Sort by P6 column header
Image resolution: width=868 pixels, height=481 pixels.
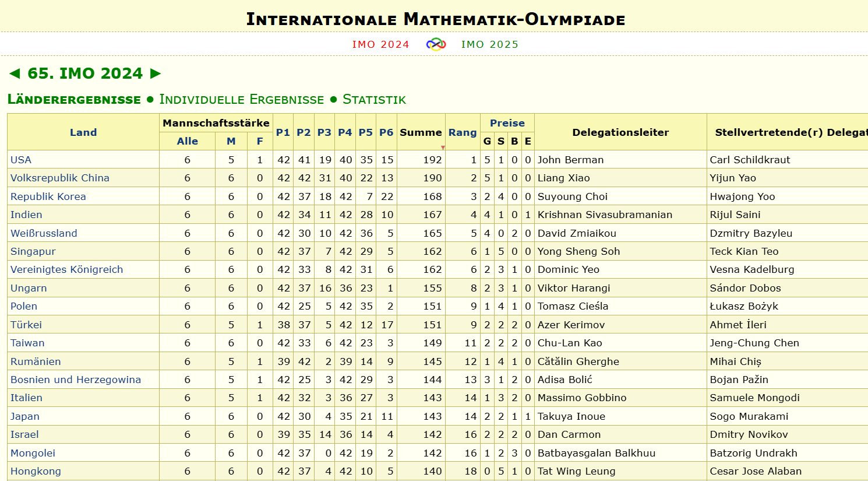click(x=386, y=132)
